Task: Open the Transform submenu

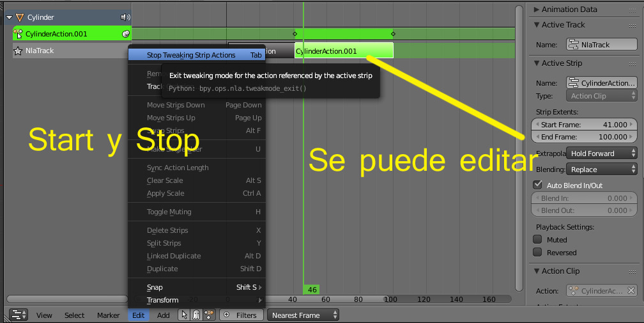Action: [x=197, y=300]
